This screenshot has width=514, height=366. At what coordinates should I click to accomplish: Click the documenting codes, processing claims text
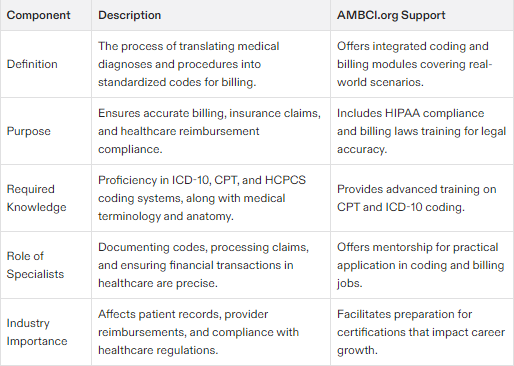[x=203, y=265]
